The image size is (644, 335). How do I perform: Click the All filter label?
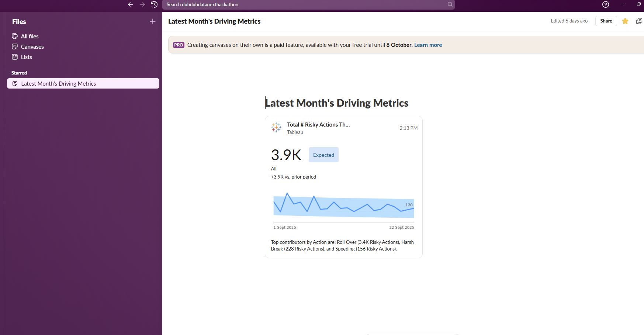pos(274,169)
